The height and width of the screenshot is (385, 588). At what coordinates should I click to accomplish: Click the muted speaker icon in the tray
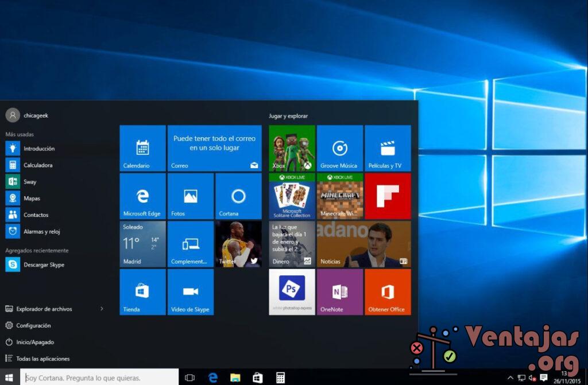pos(531,378)
